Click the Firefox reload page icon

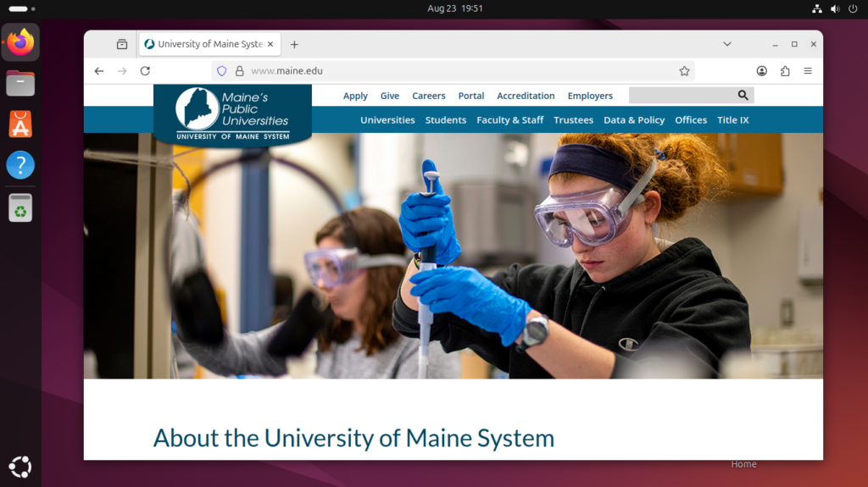pos(145,71)
